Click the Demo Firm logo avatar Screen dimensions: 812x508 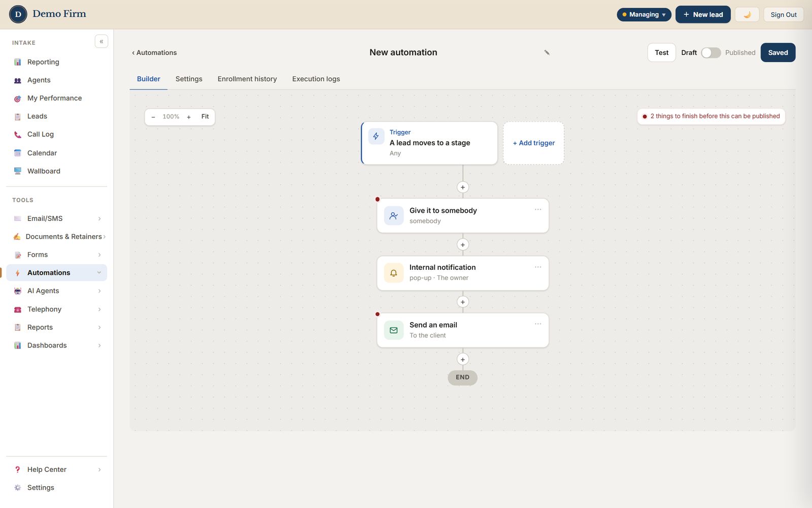click(18, 14)
